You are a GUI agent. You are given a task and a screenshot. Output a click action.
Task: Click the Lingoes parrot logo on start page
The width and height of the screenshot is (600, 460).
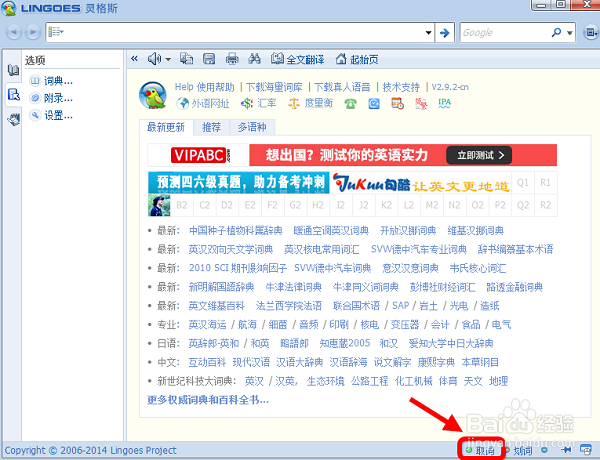pos(153,95)
